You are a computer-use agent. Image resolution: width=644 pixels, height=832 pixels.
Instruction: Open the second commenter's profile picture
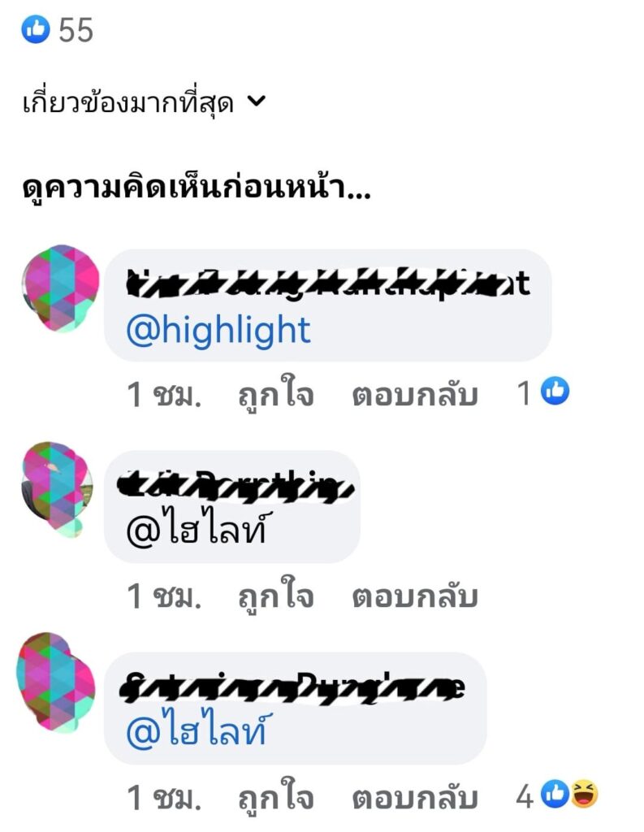pos(58,488)
